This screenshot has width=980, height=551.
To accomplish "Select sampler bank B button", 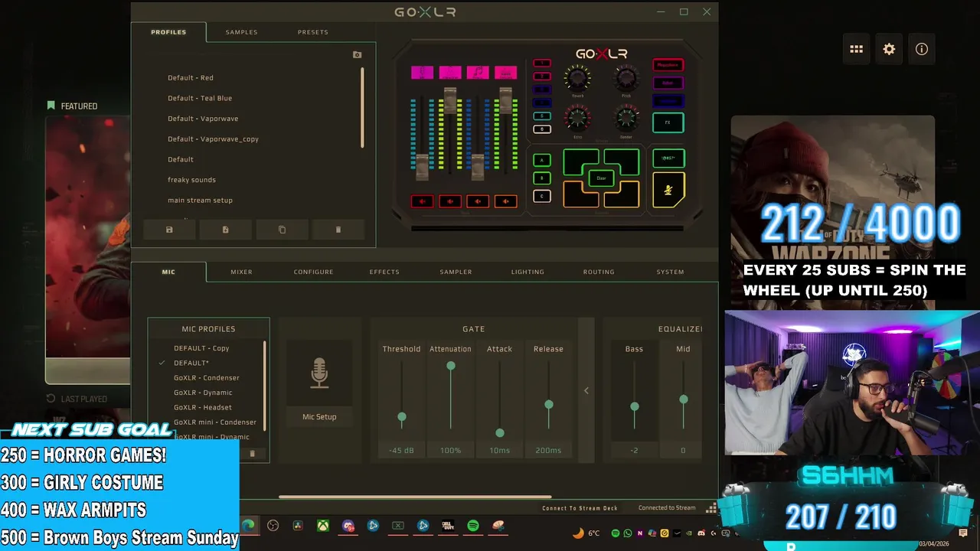I will click(541, 178).
